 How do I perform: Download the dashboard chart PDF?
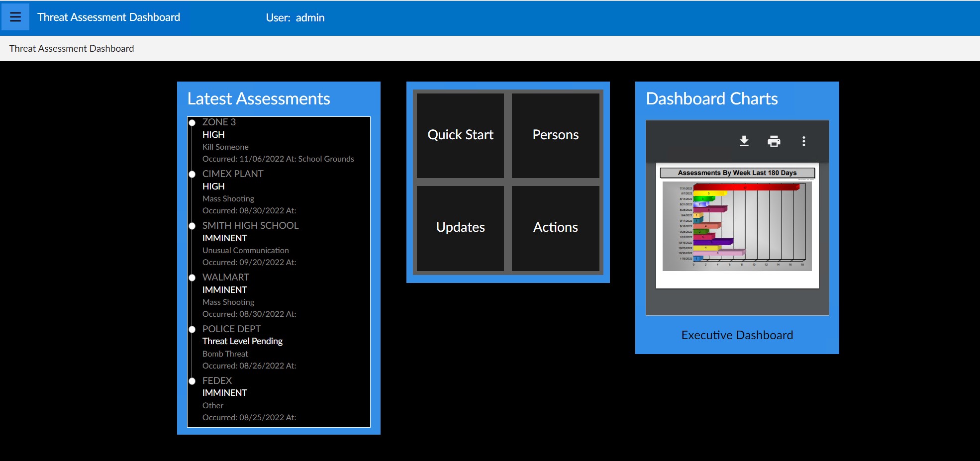(x=744, y=141)
